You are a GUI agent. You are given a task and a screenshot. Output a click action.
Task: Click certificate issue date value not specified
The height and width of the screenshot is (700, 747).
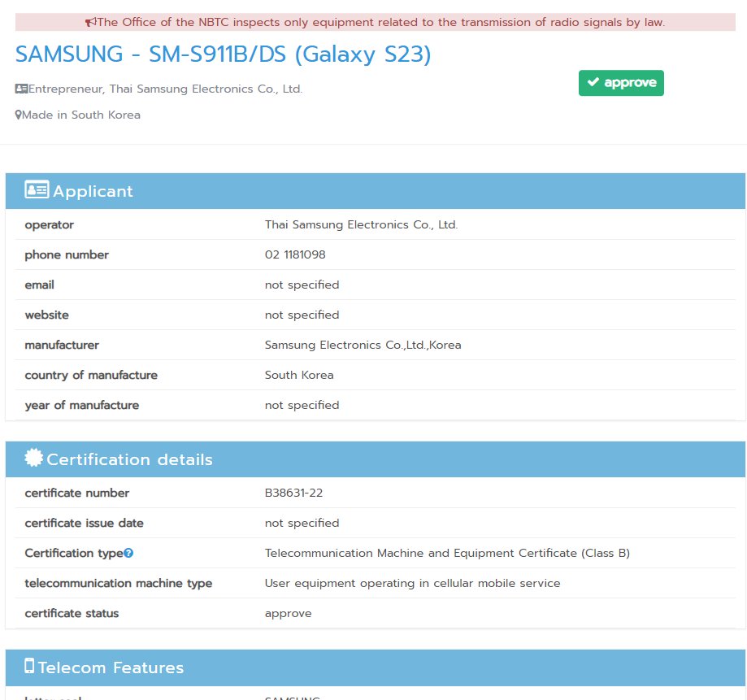click(x=302, y=524)
